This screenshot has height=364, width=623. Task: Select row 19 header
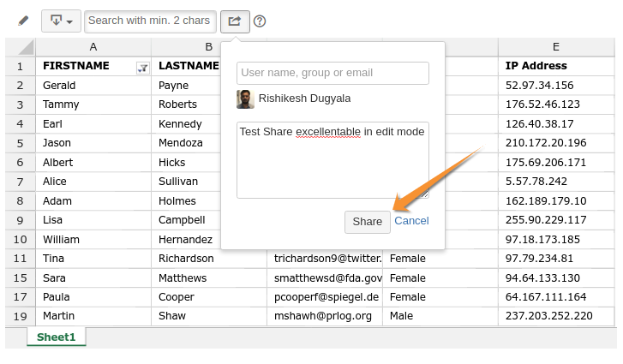[x=21, y=316]
